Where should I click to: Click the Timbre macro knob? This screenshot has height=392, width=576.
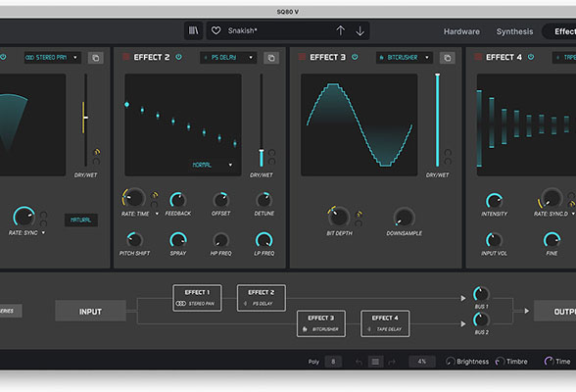tap(500, 362)
